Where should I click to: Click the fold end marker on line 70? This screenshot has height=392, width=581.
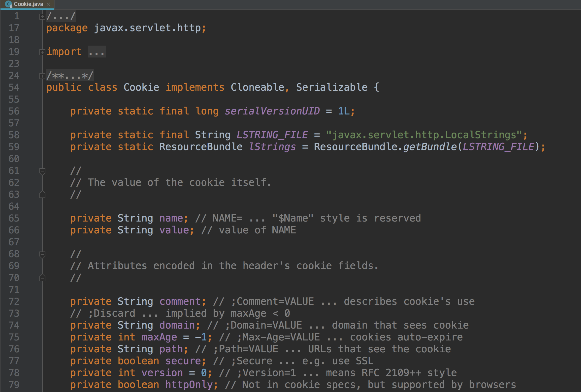(x=42, y=278)
